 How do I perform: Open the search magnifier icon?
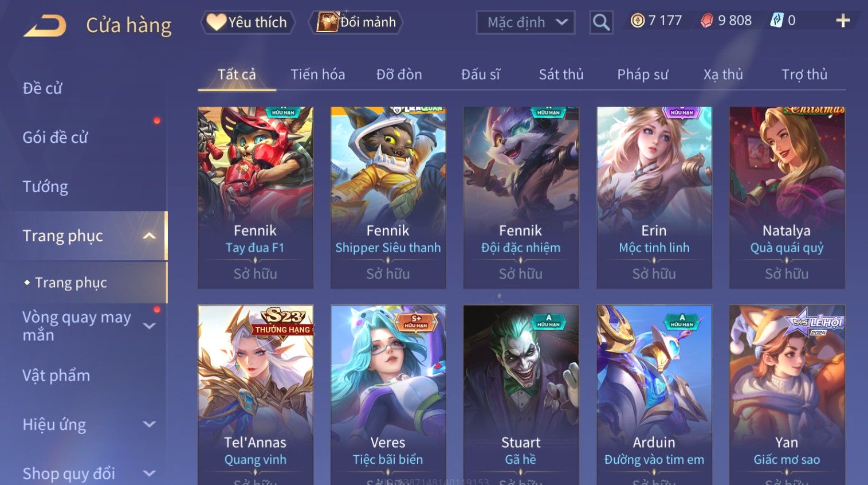[x=601, y=22]
